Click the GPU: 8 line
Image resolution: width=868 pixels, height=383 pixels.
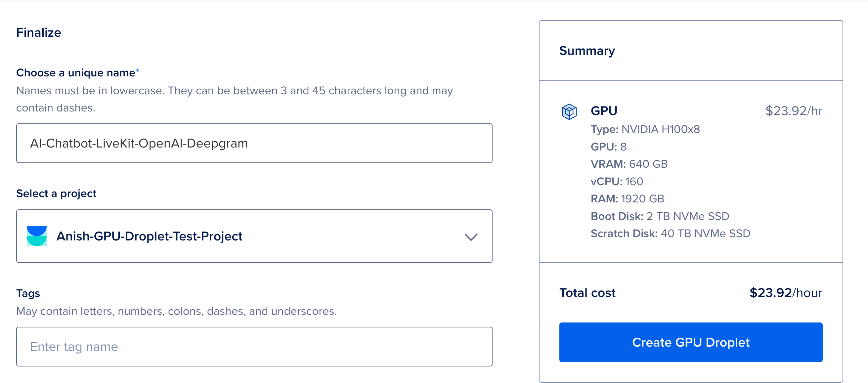click(x=609, y=147)
